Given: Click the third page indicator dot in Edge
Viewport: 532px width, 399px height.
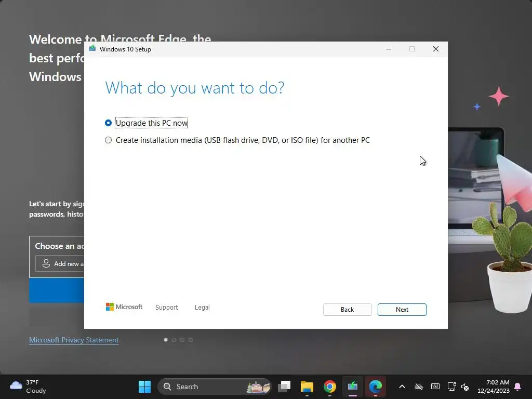Looking at the screenshot, I should click(182, 340).
